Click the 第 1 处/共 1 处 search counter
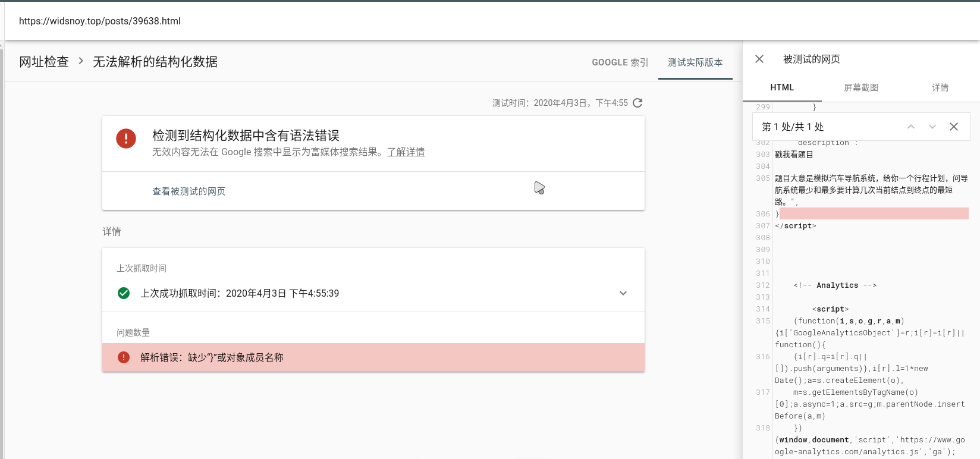 click(793, 127)
